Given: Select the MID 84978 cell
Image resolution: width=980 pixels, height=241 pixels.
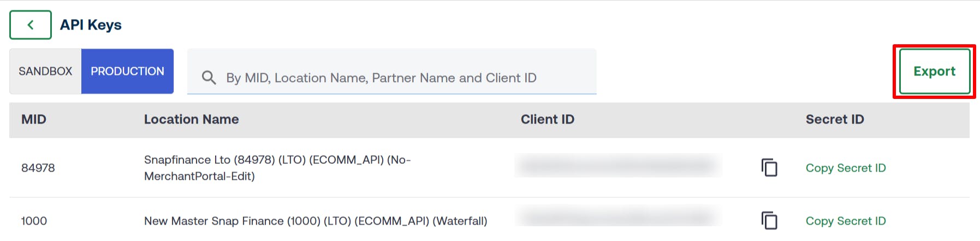Looking at the screenshot, I should 38,168.
